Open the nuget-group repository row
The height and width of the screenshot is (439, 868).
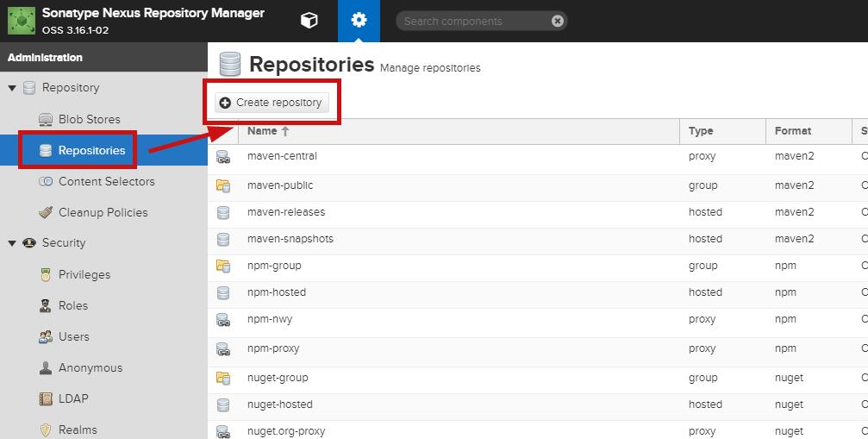tap(538, 379)
